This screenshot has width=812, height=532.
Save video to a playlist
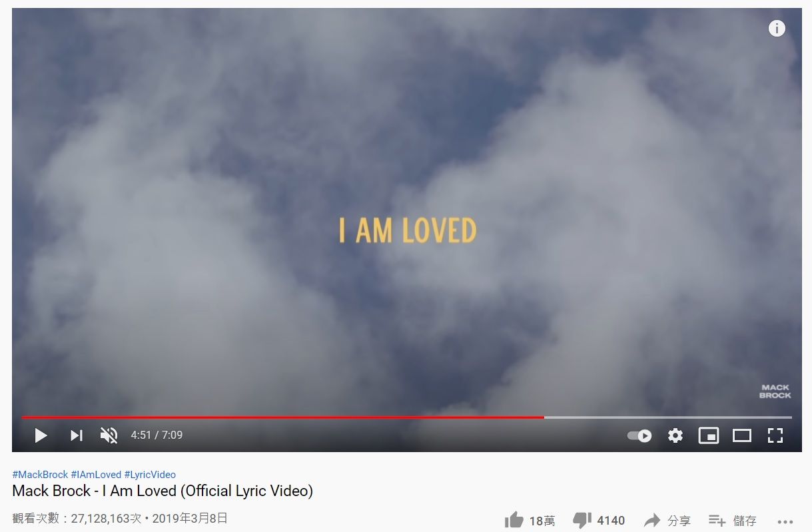[732, 520]
